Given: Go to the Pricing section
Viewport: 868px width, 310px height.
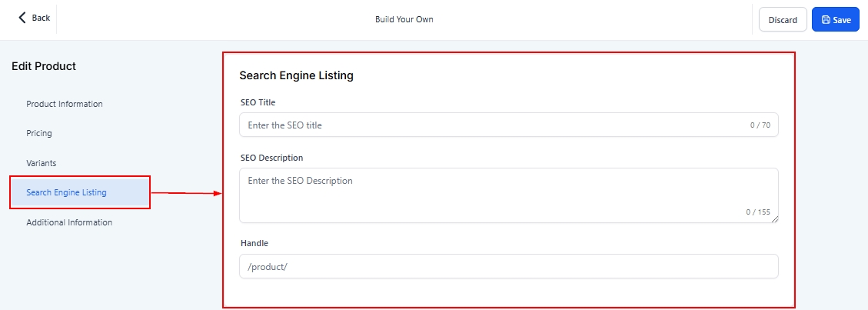Looking at the screenshot, I should [39, 133].
